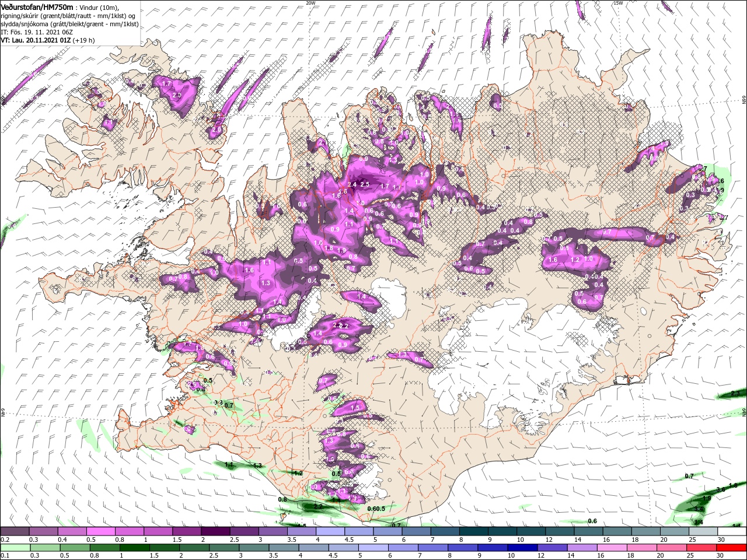Click the 2.5 snowfall value on the map

pos(365,184)
